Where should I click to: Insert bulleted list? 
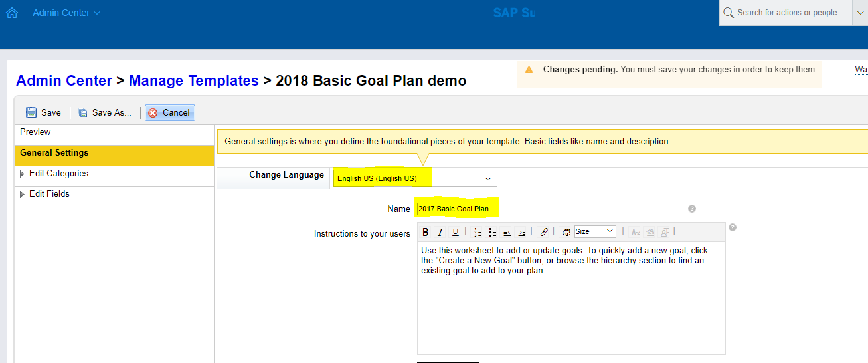[x=493, y=232]
